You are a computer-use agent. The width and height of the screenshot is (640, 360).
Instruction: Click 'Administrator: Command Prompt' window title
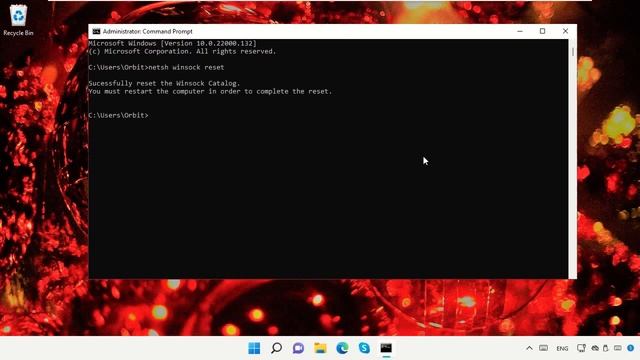(x=148, y=31)
